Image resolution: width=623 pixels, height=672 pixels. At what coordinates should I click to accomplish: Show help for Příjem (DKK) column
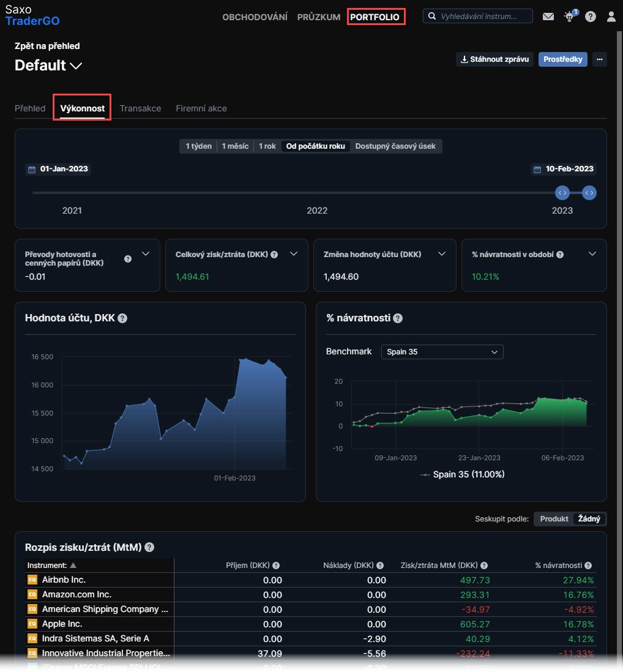tap(276, 566)
